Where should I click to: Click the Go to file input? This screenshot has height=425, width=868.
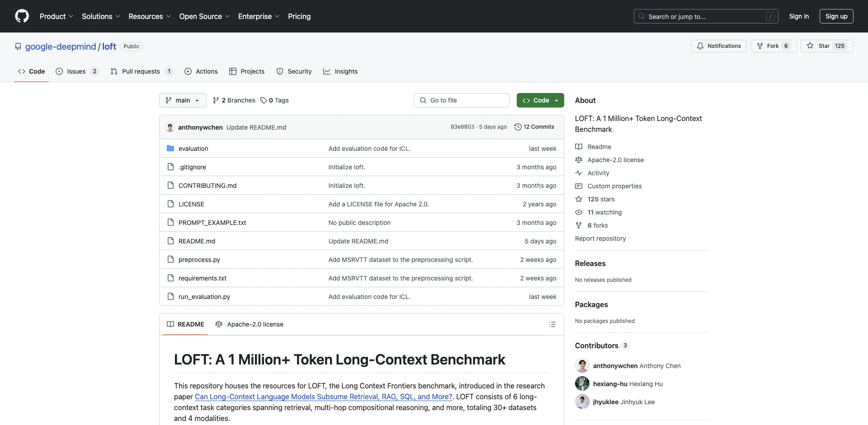(x=462, y=100)
